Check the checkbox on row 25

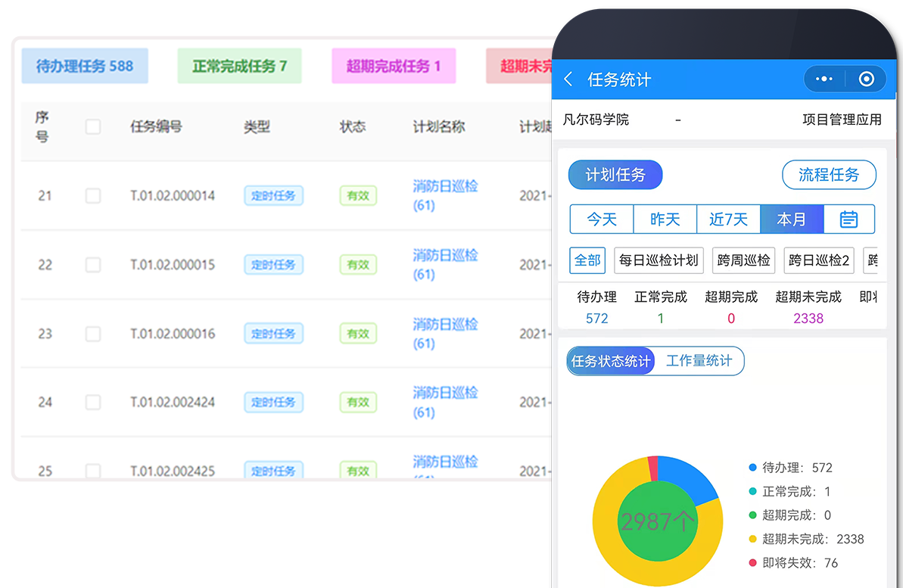point(93,471)
